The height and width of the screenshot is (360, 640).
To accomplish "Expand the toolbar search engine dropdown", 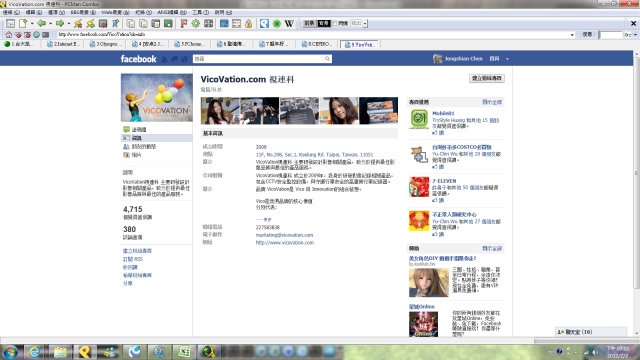I will click(635, 35).
